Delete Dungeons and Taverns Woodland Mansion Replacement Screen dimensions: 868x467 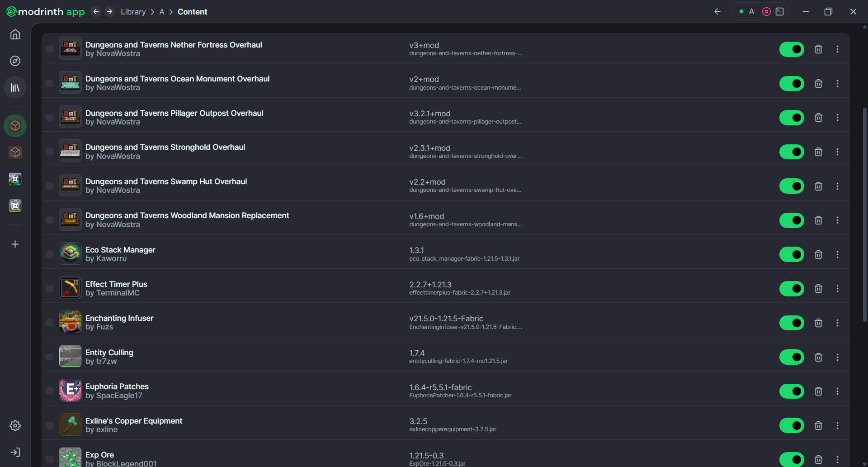point(818,220)
